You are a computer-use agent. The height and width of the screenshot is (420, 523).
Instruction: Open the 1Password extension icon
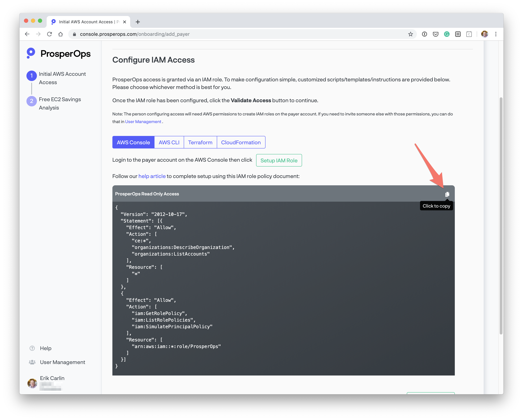point(425,34)
